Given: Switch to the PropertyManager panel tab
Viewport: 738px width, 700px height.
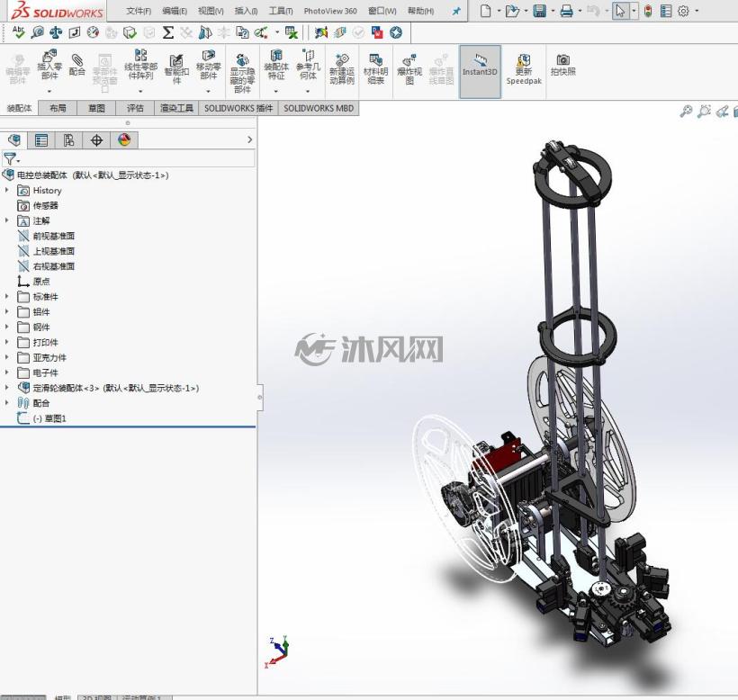Looking at the screenshot, I should pyautogui.click(x=41, y=139).
